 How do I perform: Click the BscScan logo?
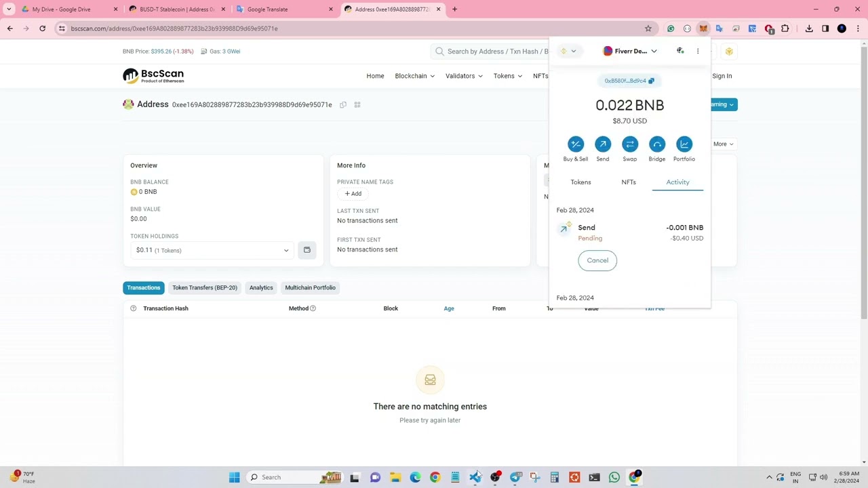(153, 76)
